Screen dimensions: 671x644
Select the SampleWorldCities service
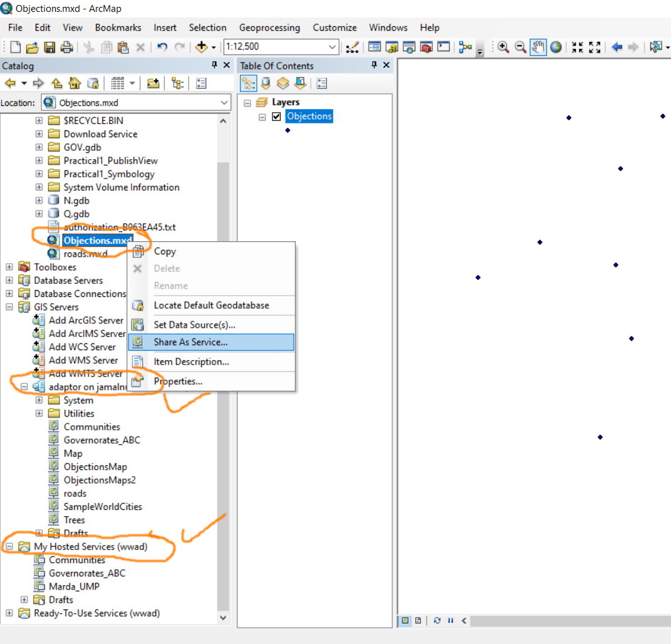(x=103, y=507)
